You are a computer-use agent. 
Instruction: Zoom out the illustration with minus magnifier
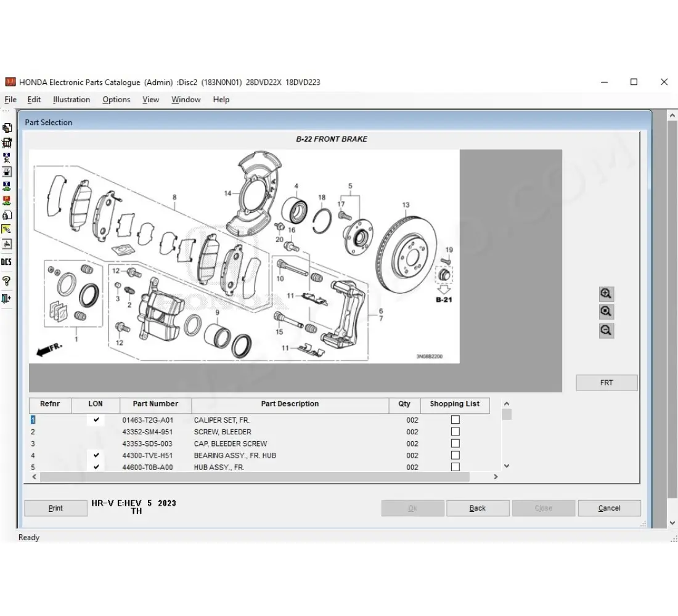point(607,331)
